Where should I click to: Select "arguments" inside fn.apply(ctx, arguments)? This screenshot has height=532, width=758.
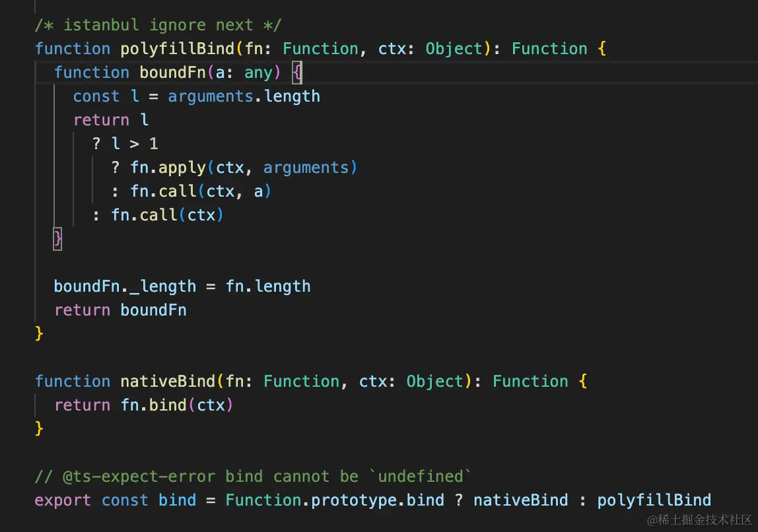click(x=306, y=167)
